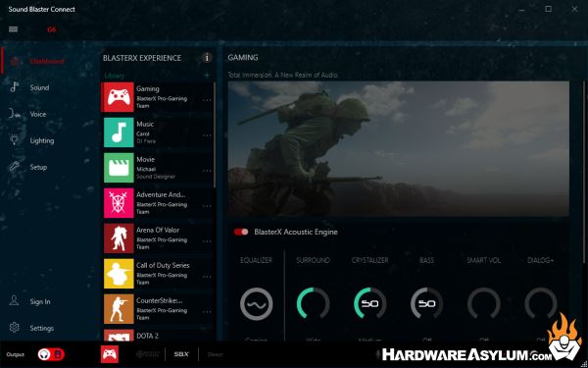The image size is (588, 368).
Task: Toggle BlasterX Acoustic Engine switch
Action: pos(241,232)
